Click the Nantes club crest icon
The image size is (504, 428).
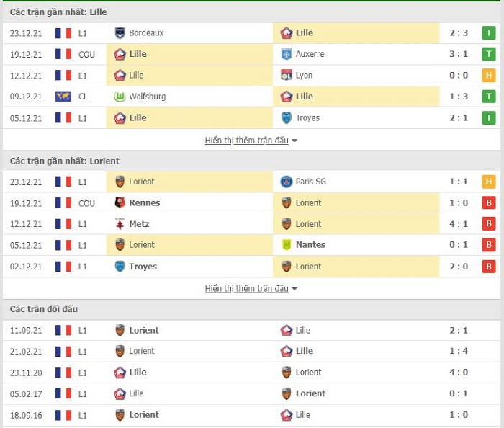286,245
